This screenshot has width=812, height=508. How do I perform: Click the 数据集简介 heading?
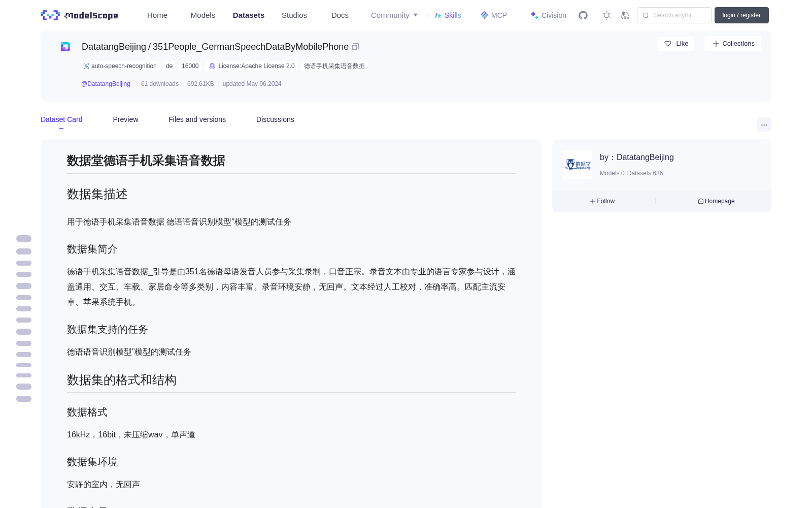(92, 249)
